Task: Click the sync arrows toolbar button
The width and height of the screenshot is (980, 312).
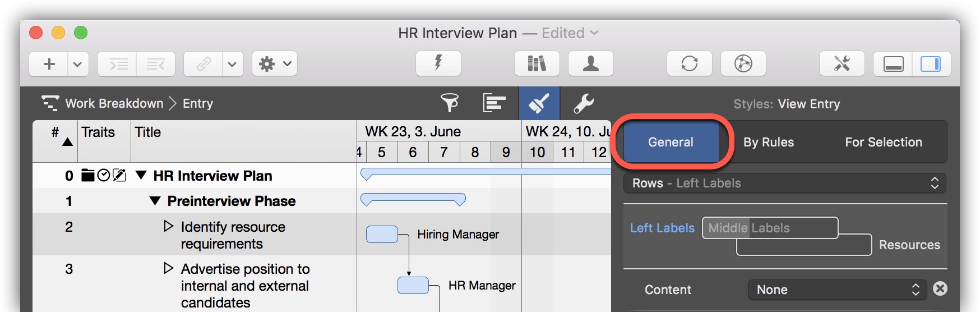Action: 689,63
